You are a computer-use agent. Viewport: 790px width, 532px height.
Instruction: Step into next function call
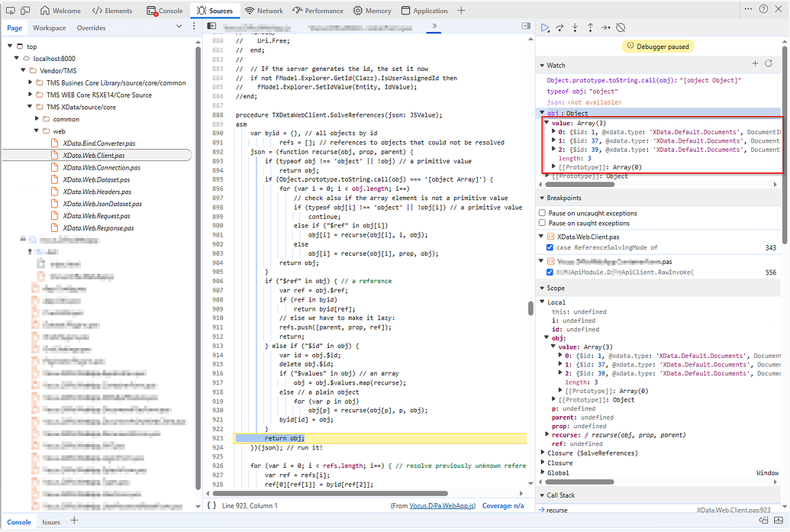[x=575, y=27]
